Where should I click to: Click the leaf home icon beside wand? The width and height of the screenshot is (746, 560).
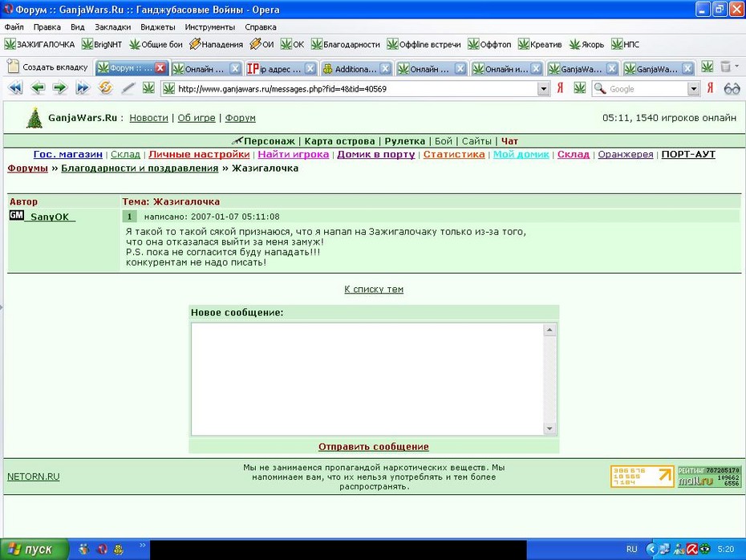pyautogui.click(x=148, y=88)
